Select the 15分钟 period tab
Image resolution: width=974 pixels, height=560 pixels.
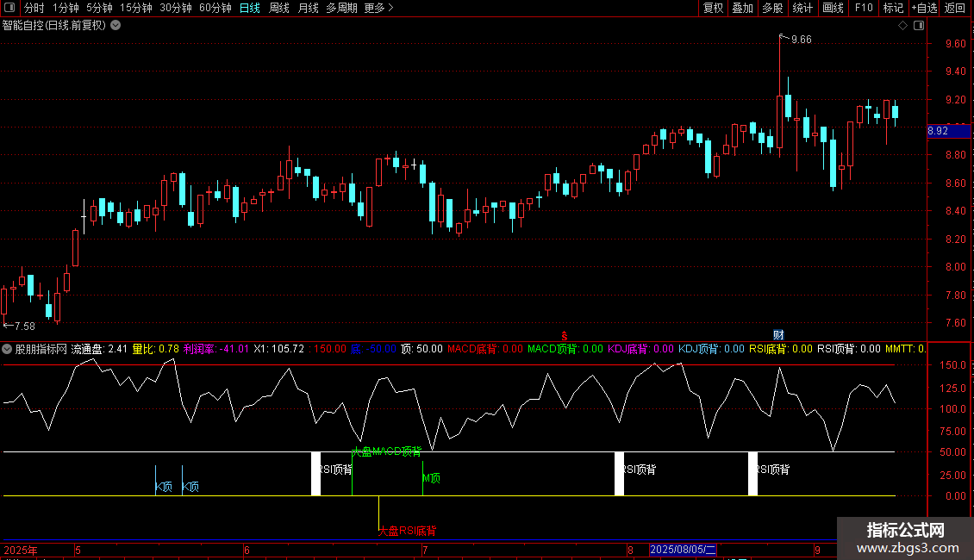click(136, 8)
